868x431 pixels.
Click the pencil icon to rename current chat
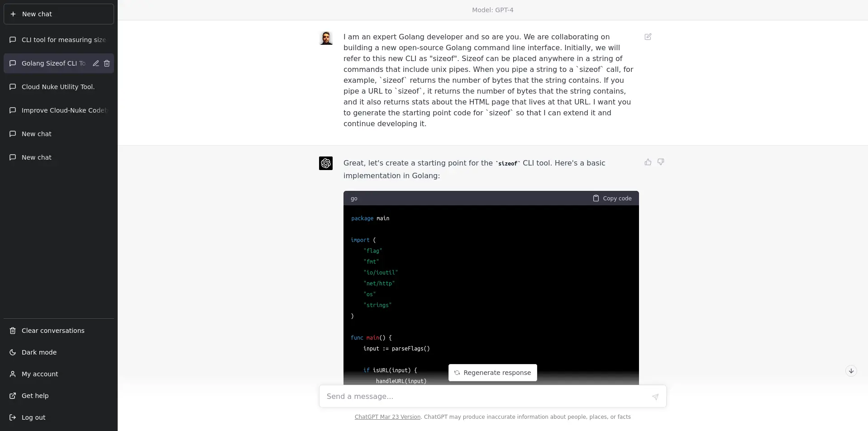95,63
